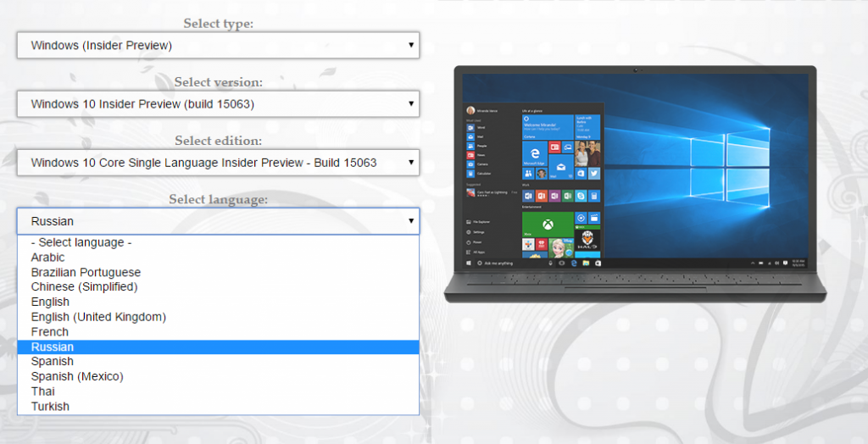Collapse the Select language dropdown showing Russian
868x444 pixels.
[x=218, y=221]
